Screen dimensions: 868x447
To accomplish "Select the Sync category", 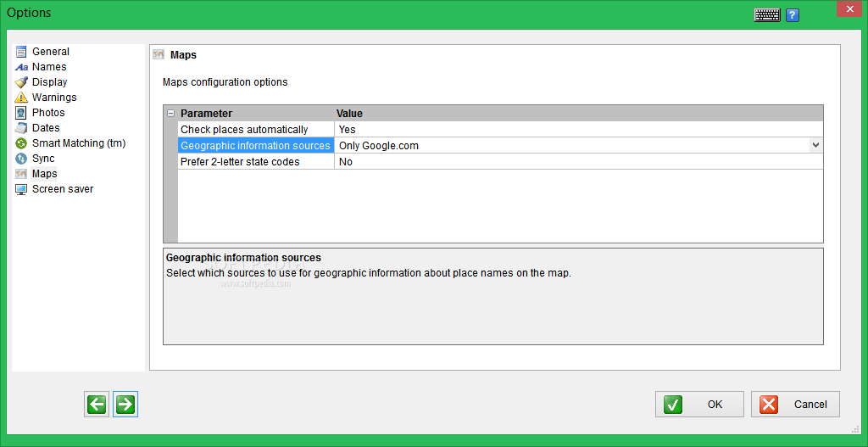I will (43, 159).
